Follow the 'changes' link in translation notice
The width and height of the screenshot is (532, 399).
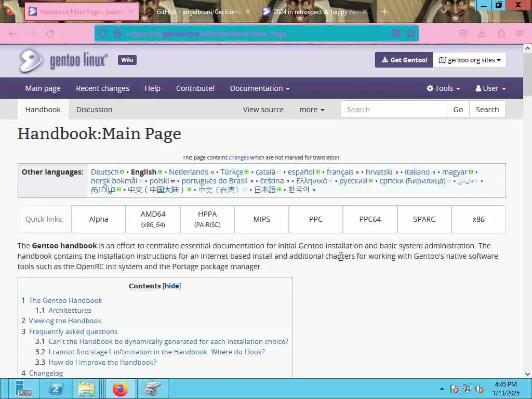(238, 157)
